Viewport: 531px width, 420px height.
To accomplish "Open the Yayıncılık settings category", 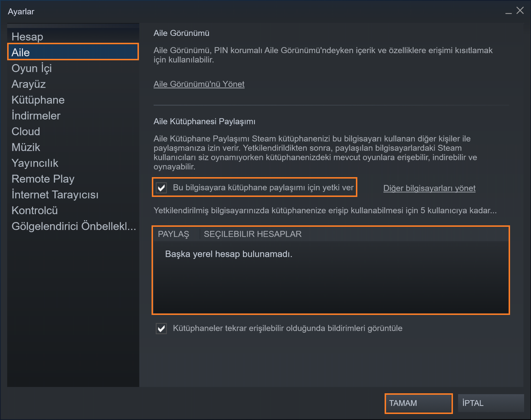I will pos(35,163).
